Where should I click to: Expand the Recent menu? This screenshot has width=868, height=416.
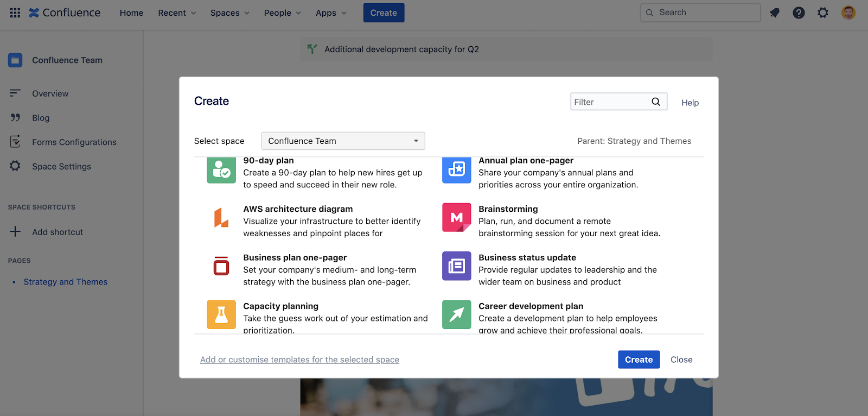click(177, 13)
